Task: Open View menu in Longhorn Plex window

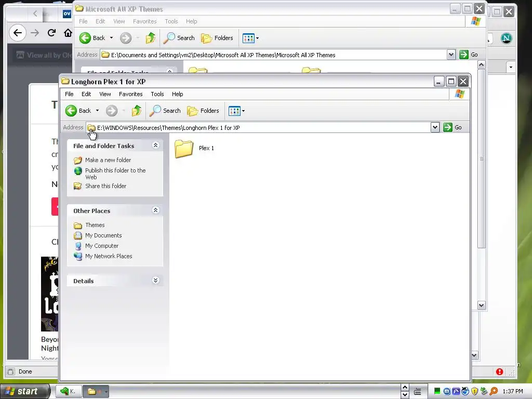Action: [105, 94]
